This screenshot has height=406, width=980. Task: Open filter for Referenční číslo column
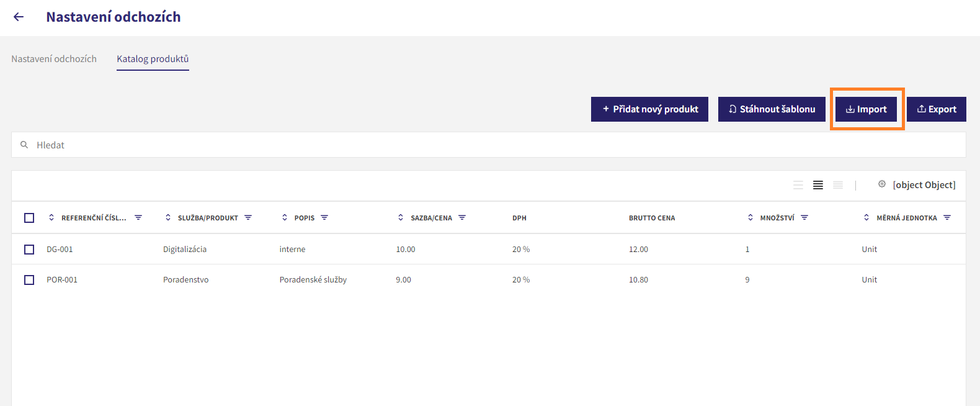point(138,218)
